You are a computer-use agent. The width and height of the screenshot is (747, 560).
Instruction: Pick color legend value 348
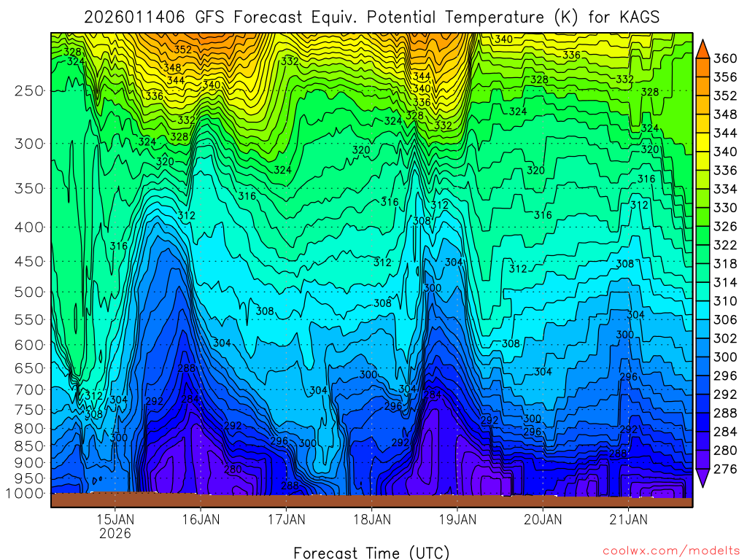(x=725, y=114)
